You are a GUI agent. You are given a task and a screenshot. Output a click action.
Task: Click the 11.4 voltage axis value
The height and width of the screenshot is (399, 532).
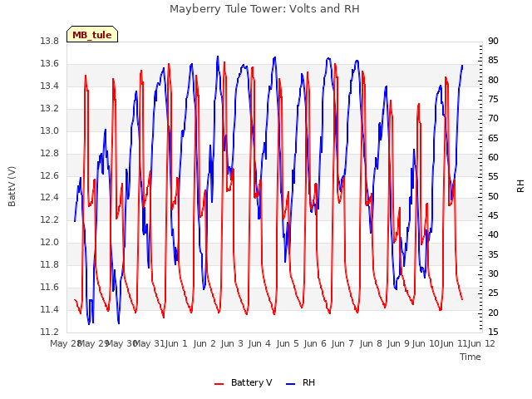tap(50, 309)
